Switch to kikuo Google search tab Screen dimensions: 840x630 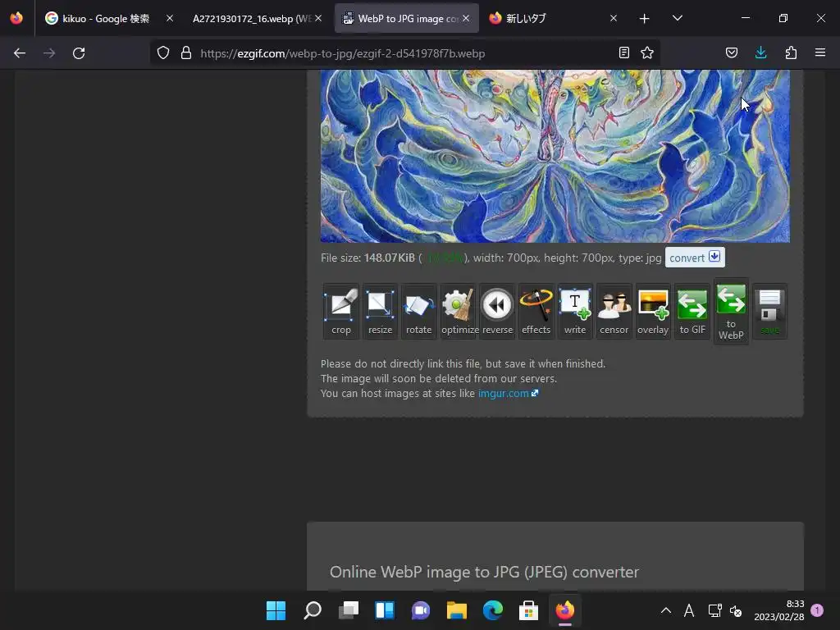(x=106, y=19)
